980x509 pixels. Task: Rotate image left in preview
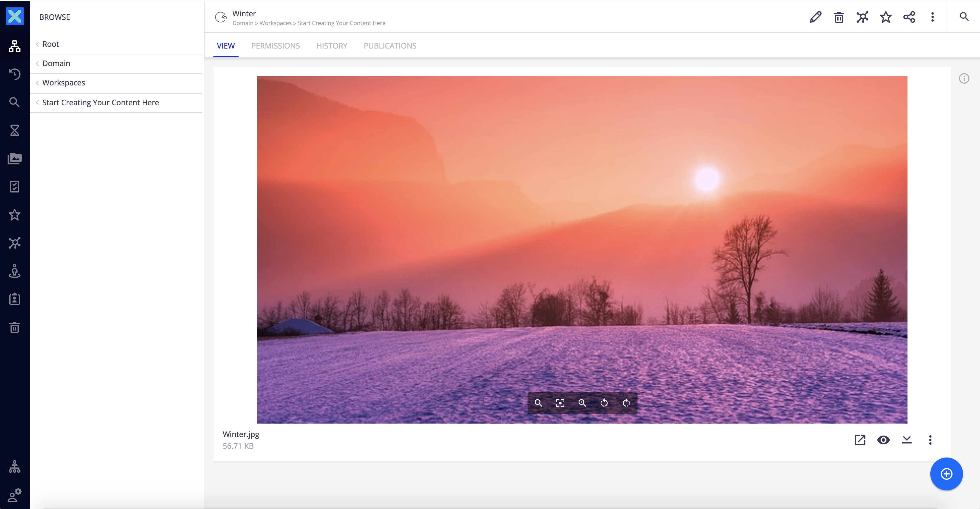(x=604, y=403)
